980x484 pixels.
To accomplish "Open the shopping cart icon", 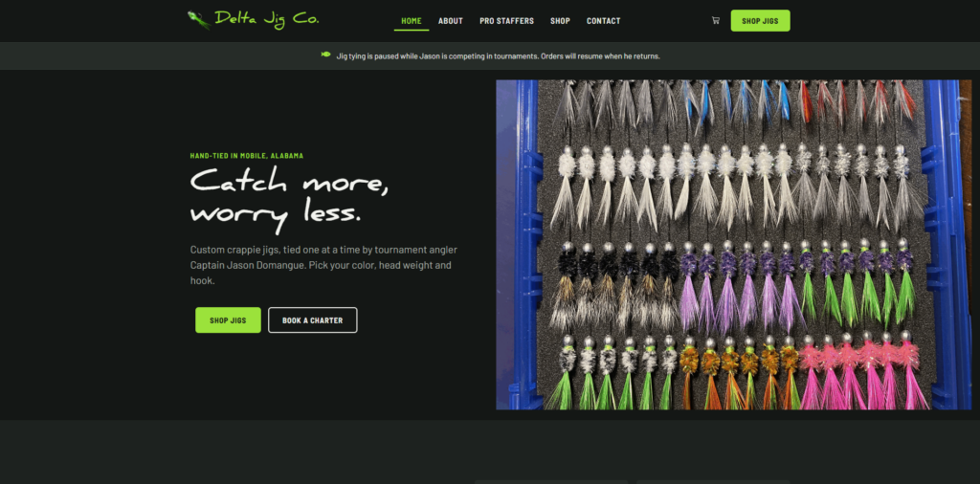I will tap(716, 21).
